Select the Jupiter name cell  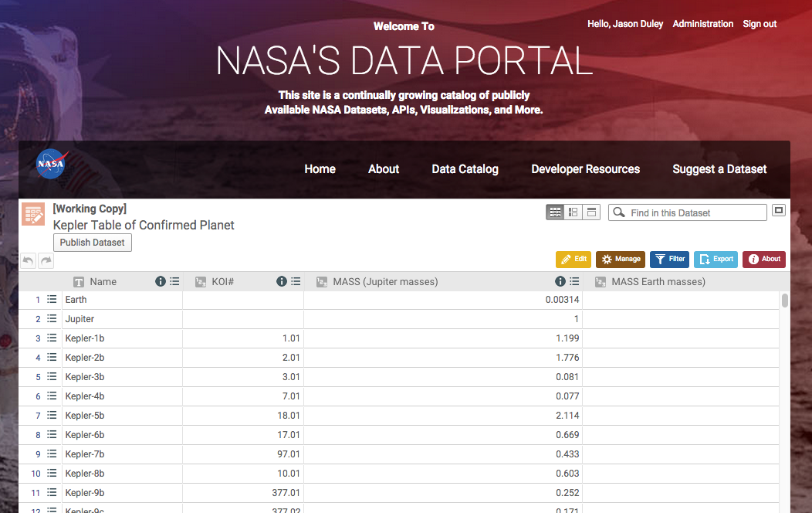122,318
